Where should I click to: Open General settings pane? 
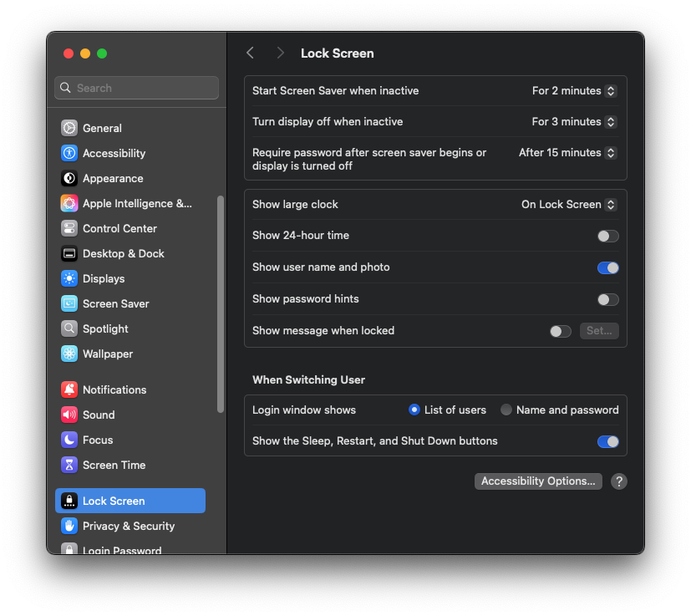click(130, 128)
